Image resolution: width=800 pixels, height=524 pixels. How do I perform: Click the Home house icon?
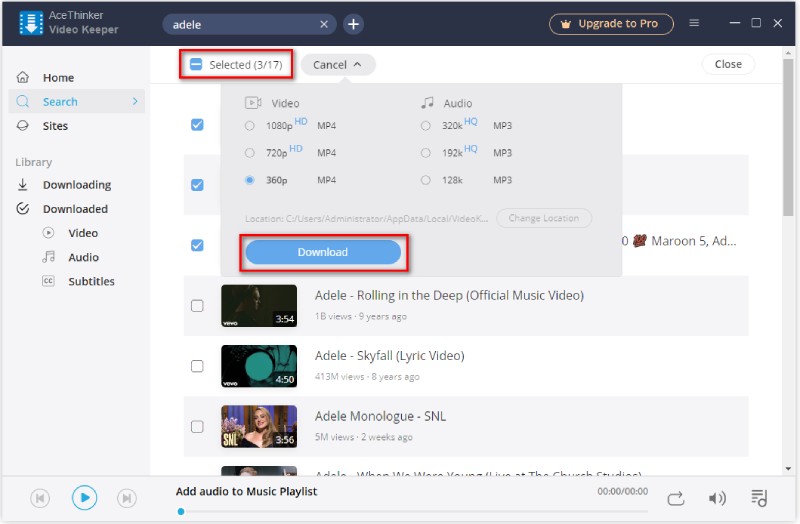[x=22, y=77]
